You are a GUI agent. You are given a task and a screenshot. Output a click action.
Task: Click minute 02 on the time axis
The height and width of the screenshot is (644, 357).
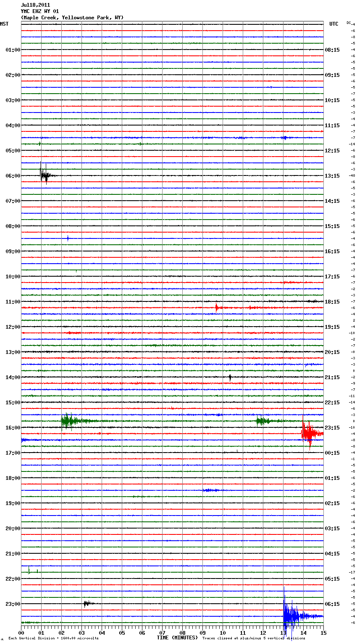click(x=61, y=633)
